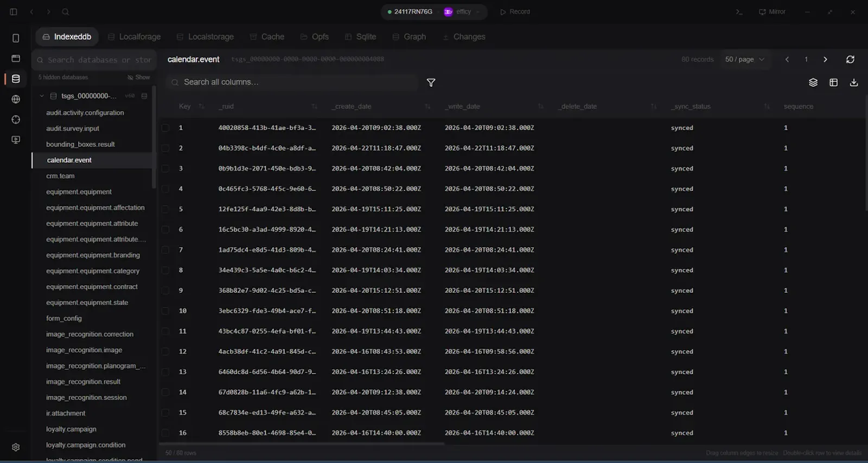The image size is (868, 463).
Task: Click the horizontal scrollbar below the table
Action: (303, 443)
